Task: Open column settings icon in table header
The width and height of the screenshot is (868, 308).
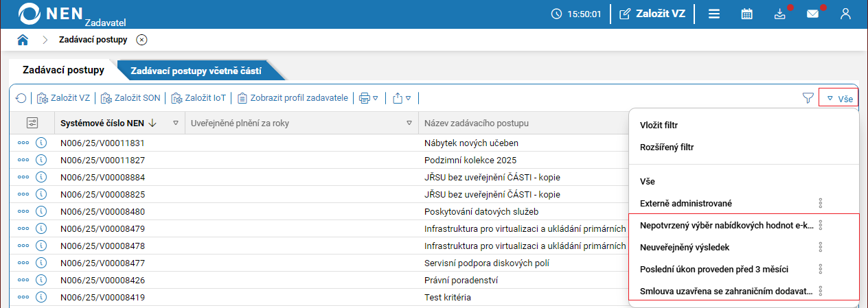Action: point(32,123)
